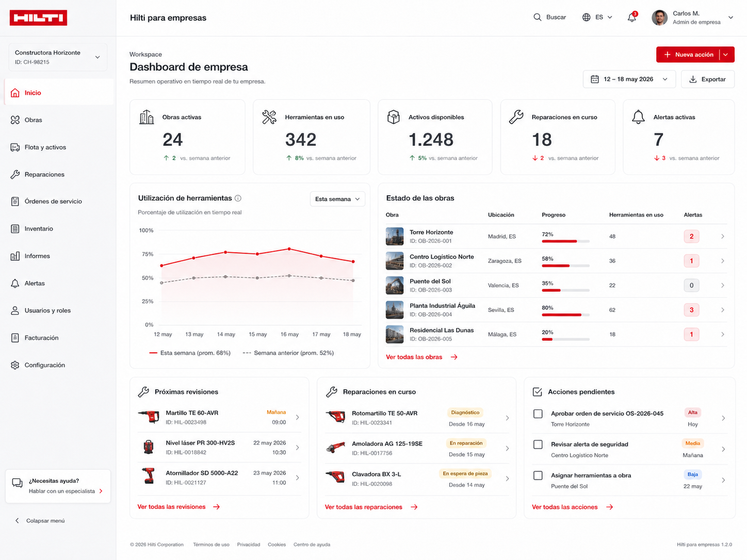The width and height of the screenshot is (747, 560).
Task: Tick the Asignar herramientas a obra checkbox
Action: pos(538,475)
